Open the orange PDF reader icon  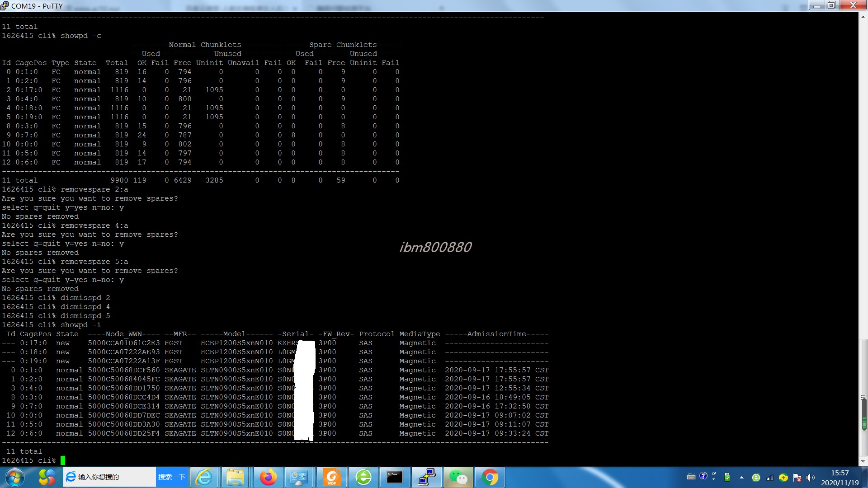click(332, 477)
